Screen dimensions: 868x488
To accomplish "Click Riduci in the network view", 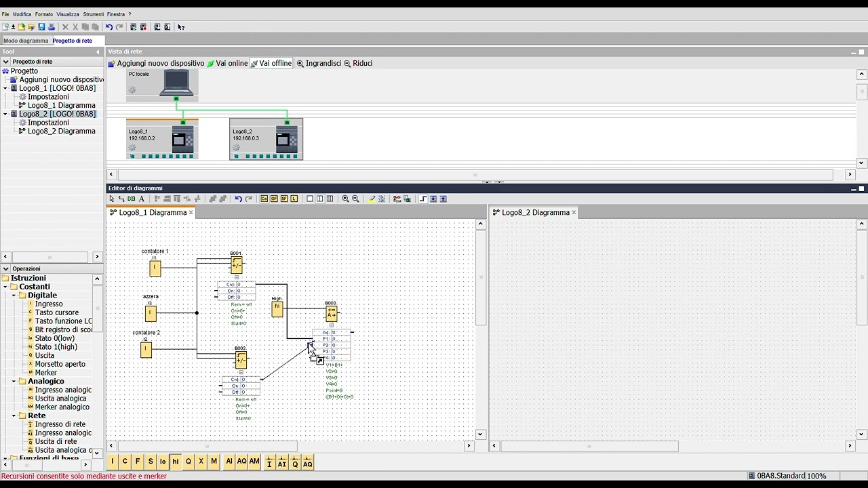I will pyautogui.click(x=358, y=63).
